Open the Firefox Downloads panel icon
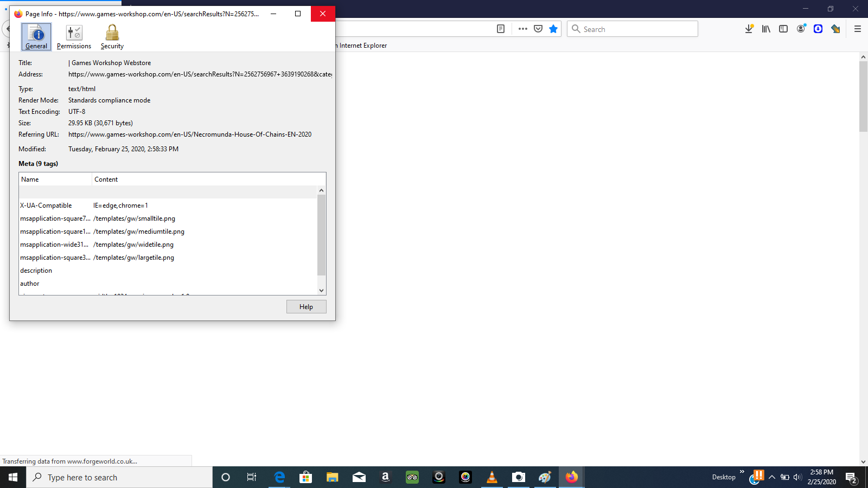The height and width of the screenshot is (488, 868). pos(749,29)
